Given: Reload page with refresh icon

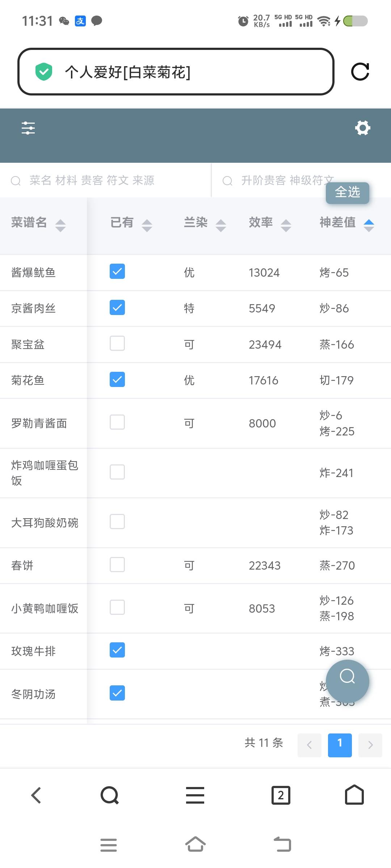Looking at the screenshot, I should point(360,72).
